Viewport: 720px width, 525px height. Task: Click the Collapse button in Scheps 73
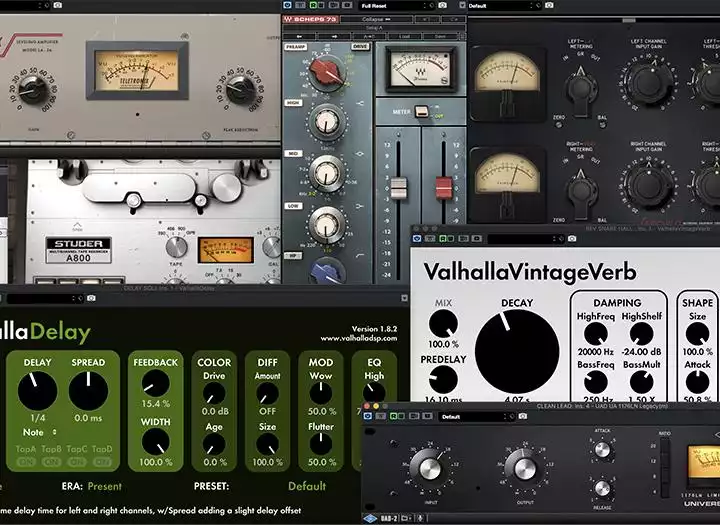point(376,19)
